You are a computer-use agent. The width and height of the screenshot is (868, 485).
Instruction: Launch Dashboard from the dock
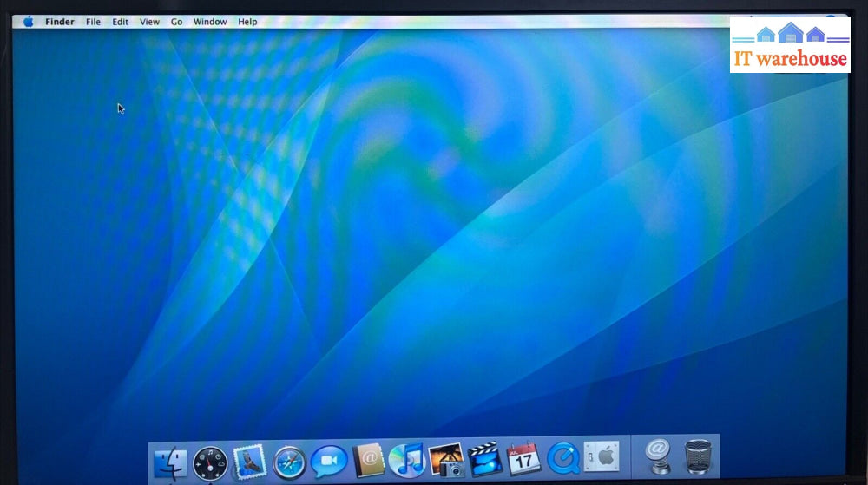point(210,461)
